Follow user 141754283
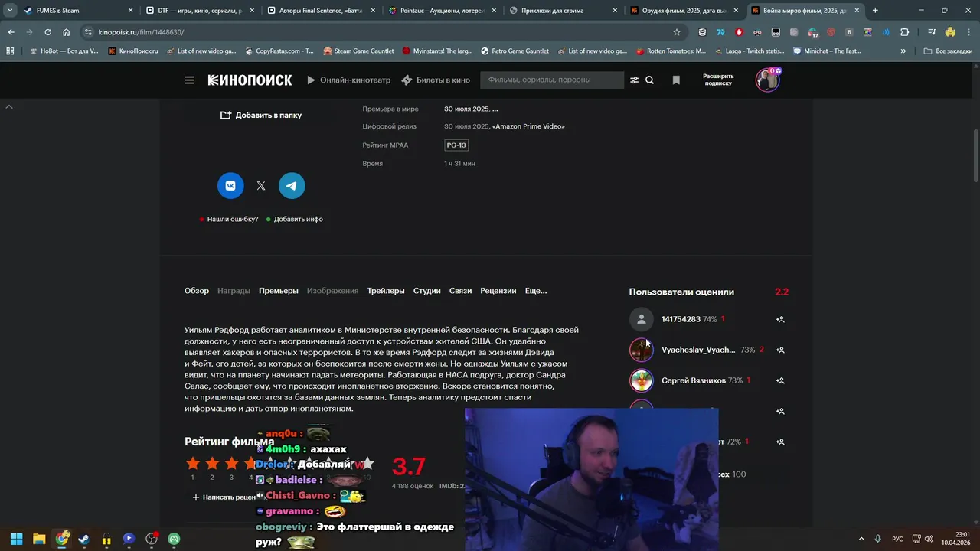The width and height of the screenshot is (980, 551). pos(780,319)
